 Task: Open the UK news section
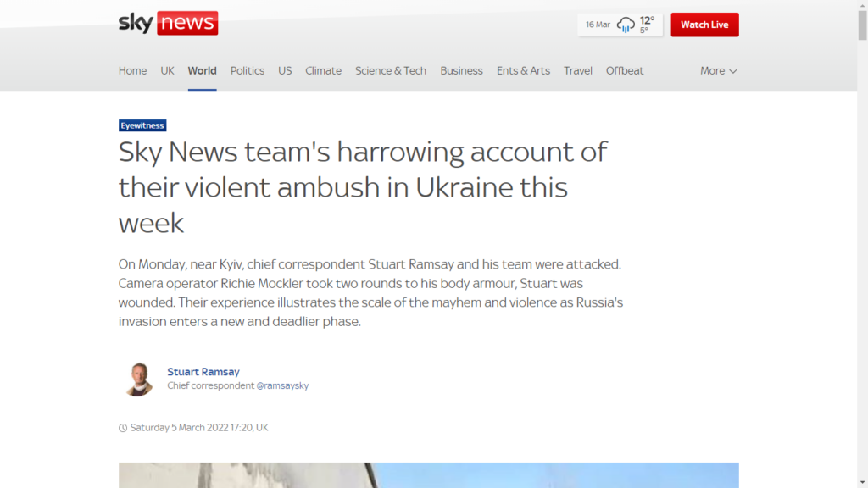[x=167, y=71]
